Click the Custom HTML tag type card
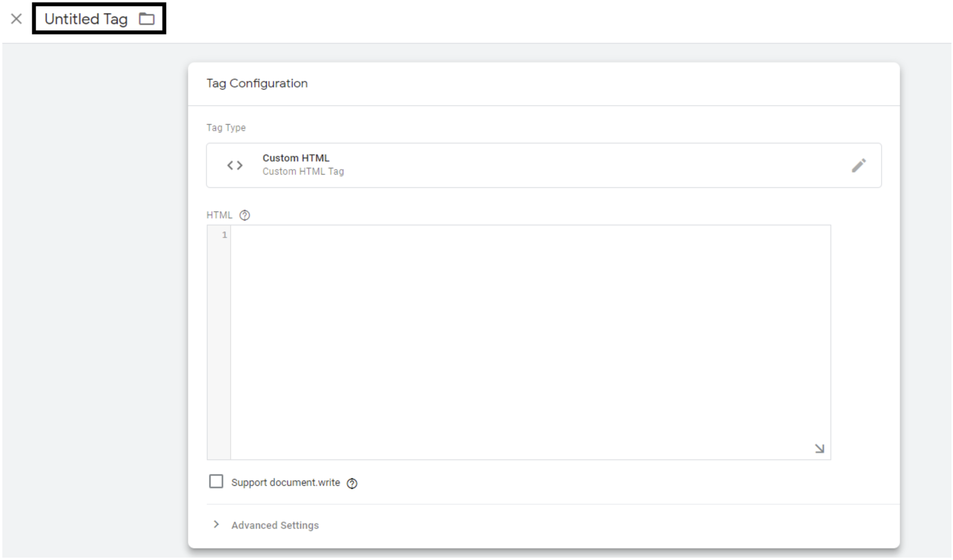This screenshot has width=953, height=560. tap(544, 165)
